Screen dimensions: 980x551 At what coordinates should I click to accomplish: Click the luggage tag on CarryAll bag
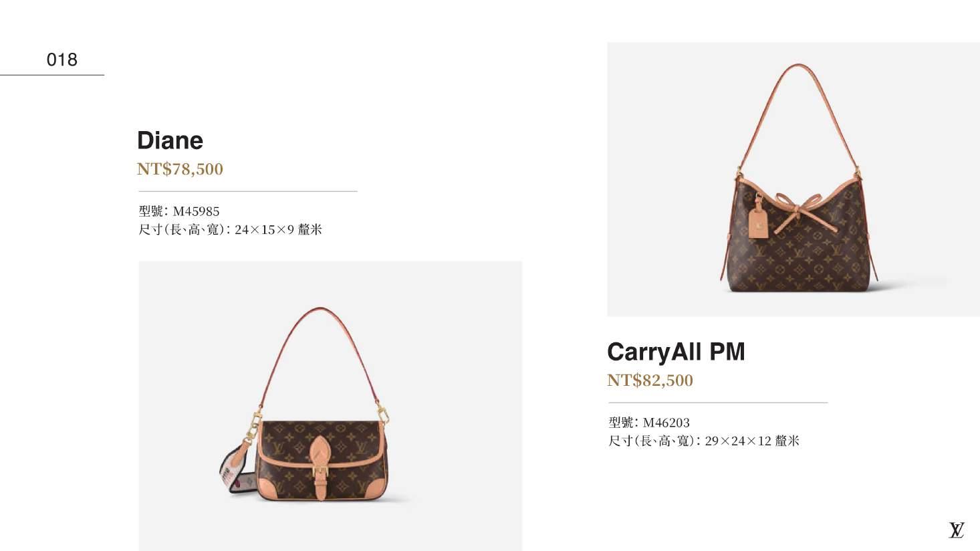tap(760, 219)
